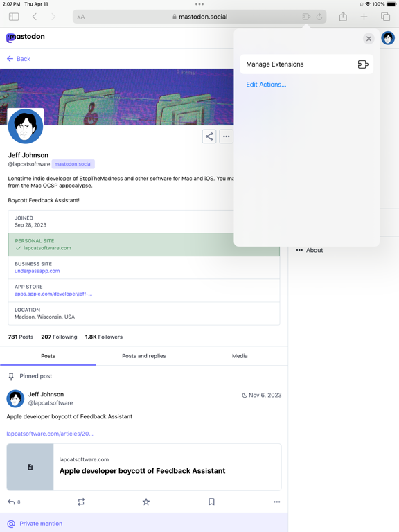Click the mastodon.social address field
This screenshot has width=399, height=532.
coord(199,17)
